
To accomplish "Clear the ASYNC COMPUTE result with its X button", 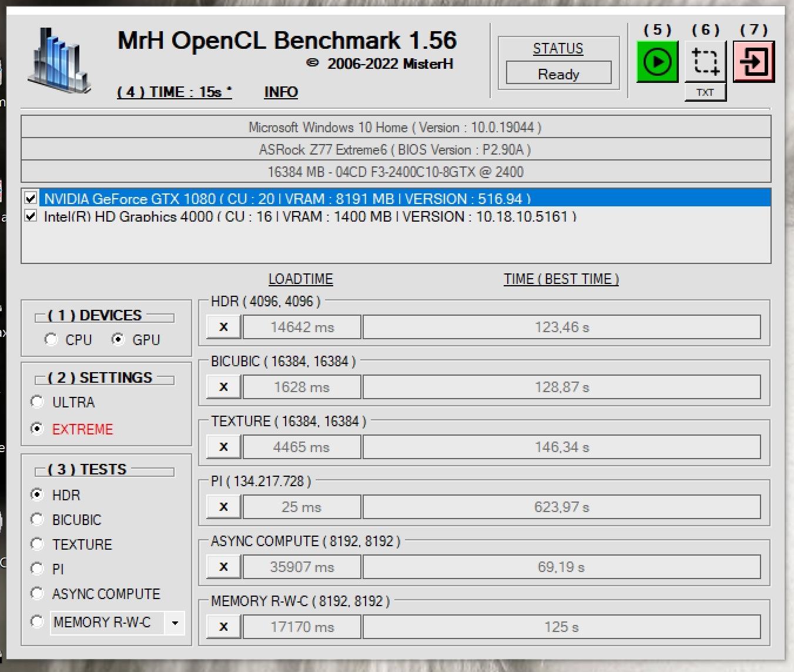I will [223, 567].
